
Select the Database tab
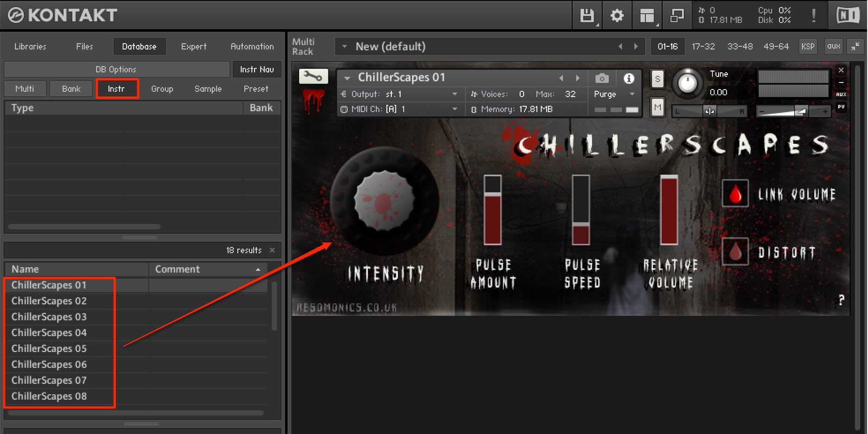click(x=139, y=46)
